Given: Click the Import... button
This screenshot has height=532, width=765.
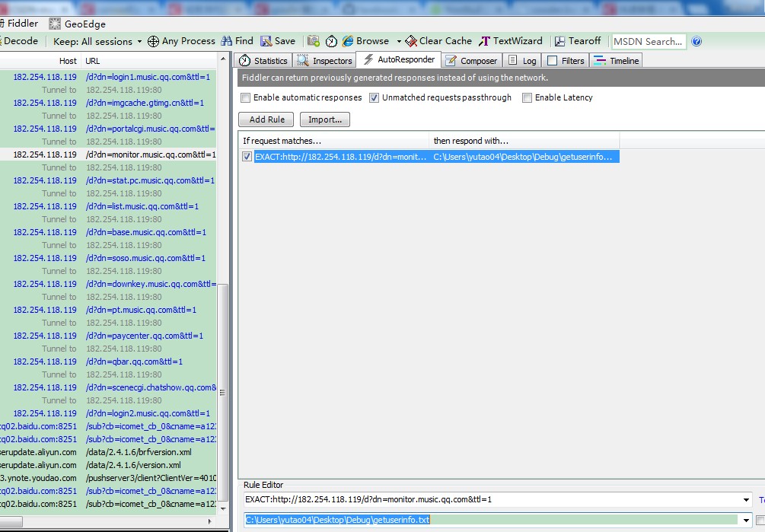Looking at the screenshot, I should (325, 119).
